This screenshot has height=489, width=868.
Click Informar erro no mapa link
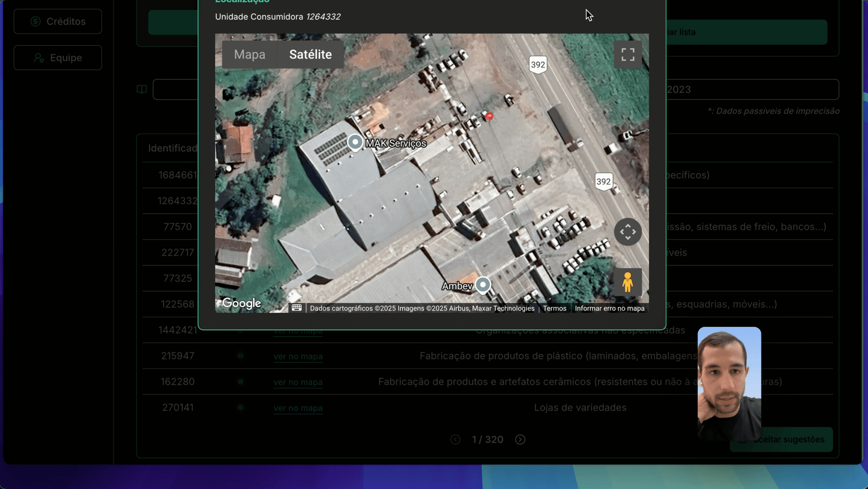(609, 308)
